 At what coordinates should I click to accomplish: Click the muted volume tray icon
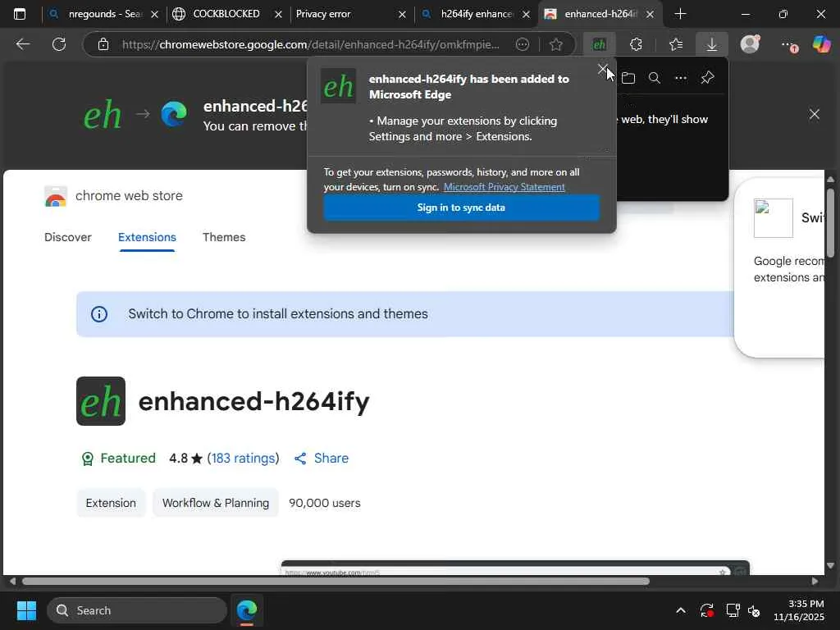coord(754,610)
